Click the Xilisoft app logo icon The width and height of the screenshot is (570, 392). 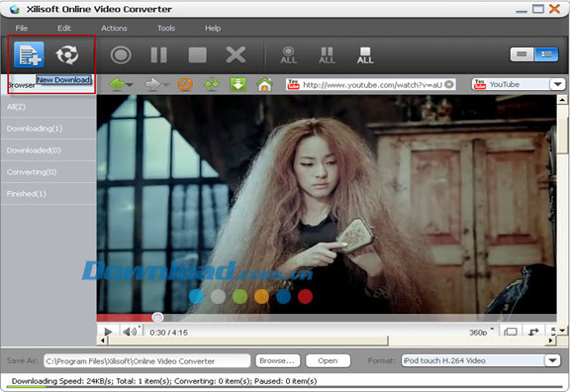click(15, 9)
